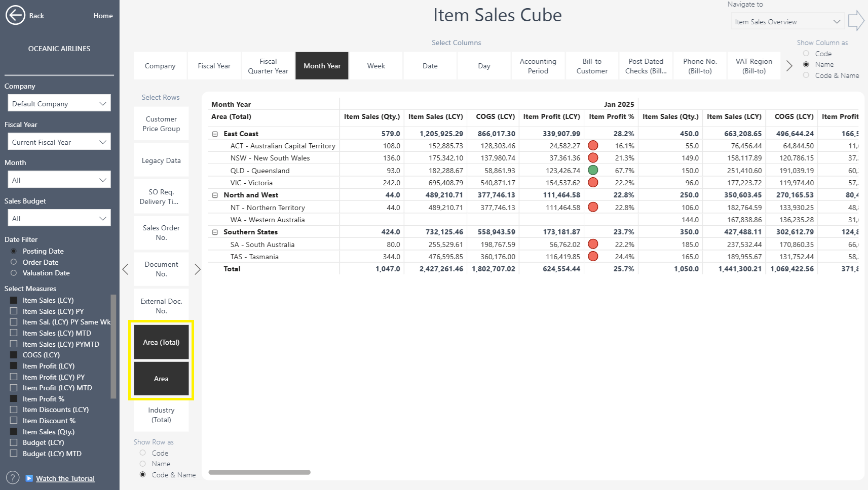Open the Watch the Tutorial link
The height and width of the screenshot is (490, 868).
(65, 478)
